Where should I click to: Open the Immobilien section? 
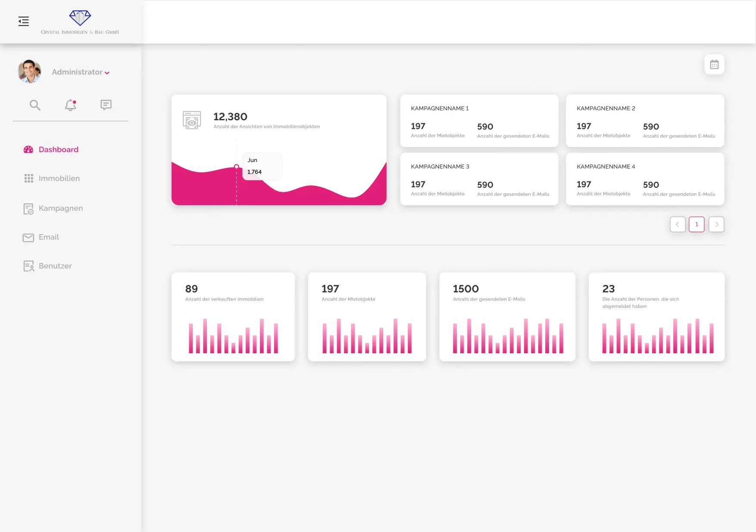(x=59, y=178)
